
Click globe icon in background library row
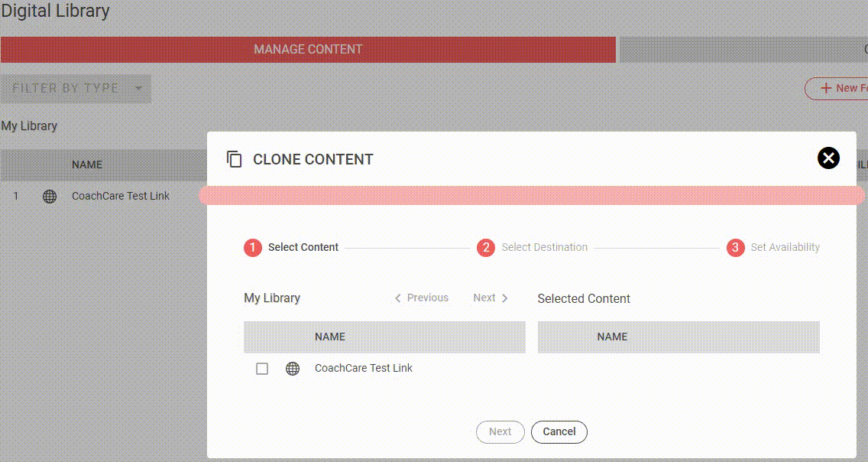point(50,197)
